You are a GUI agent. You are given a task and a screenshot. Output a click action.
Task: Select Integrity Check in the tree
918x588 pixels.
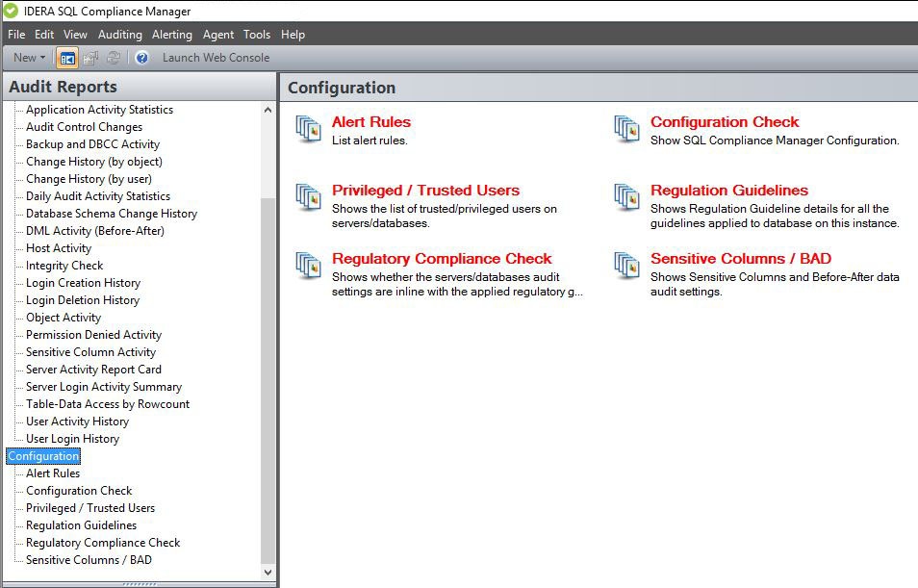pyautogui.click(x=64, y=266)
